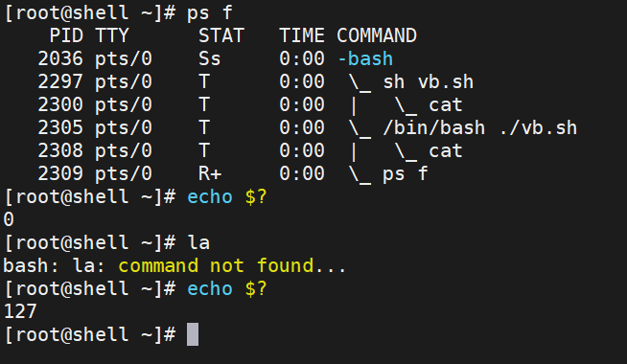Viewport: 627px width, 364px height.
Task: Click the STAT column header
Action: (x=221, y=35)
